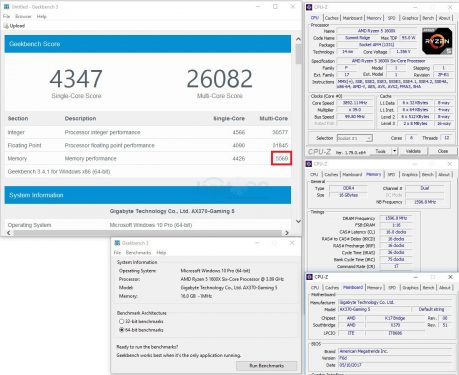Screen dimensions: 459x375
Task: Click the CPU Name field in CPU-Z
Action: (377, 31)
